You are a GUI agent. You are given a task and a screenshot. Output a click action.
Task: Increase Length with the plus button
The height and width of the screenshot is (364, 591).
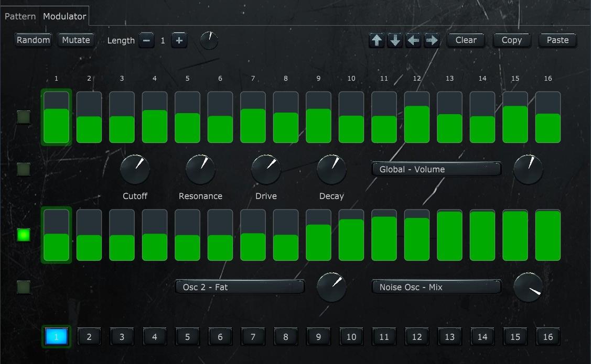click(179, 40)
